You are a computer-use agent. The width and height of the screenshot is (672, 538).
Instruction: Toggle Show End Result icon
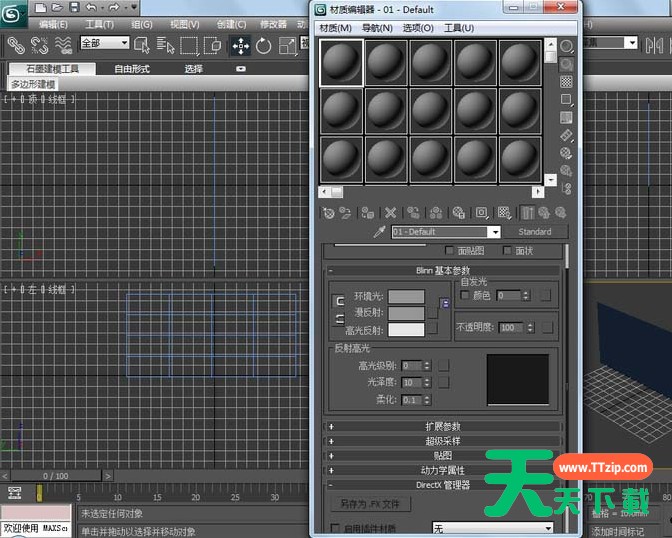coord(528,213)
